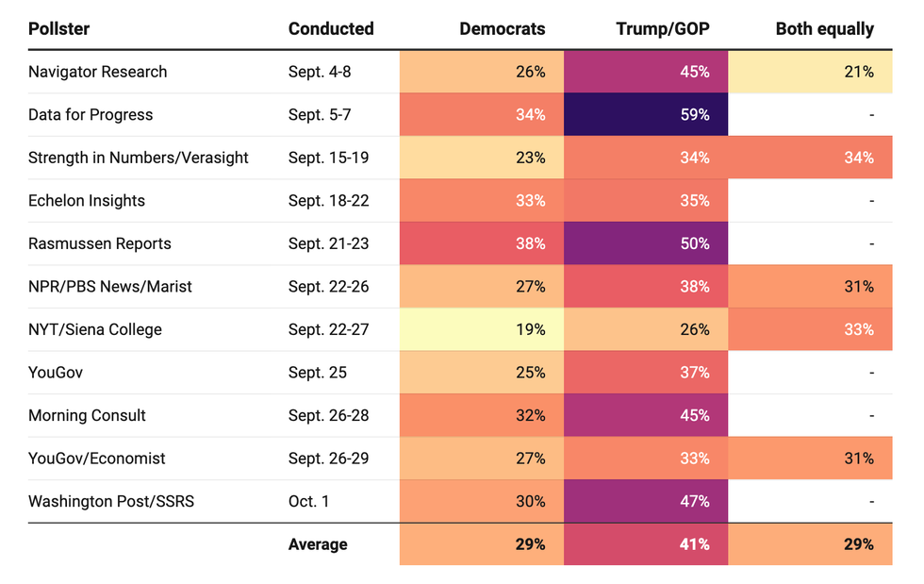This screenshot has height=584, width=924.
Task: Select Strength in Numbers/Verasight pollster name
Action: click(139, 158)
